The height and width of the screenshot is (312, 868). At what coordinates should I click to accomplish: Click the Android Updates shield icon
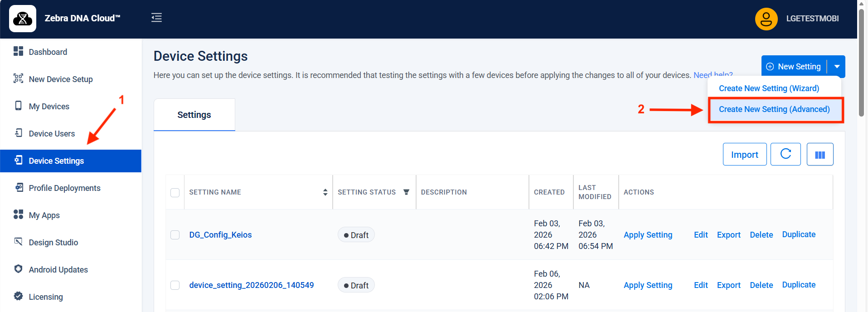(18, 269)
